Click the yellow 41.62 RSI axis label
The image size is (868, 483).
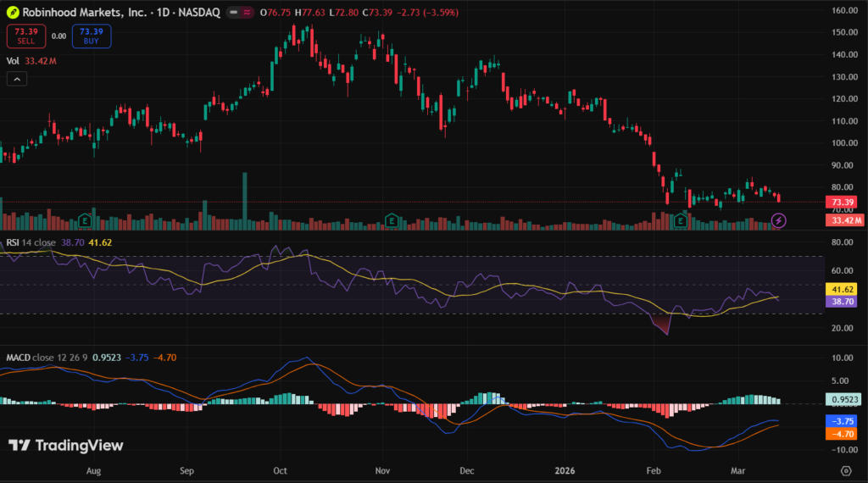coord(840,289)
